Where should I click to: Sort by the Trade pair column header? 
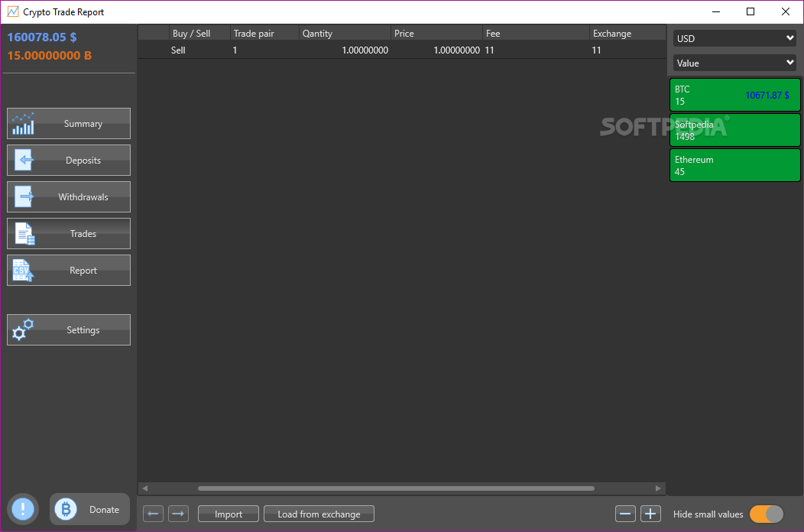coord(264,34)
